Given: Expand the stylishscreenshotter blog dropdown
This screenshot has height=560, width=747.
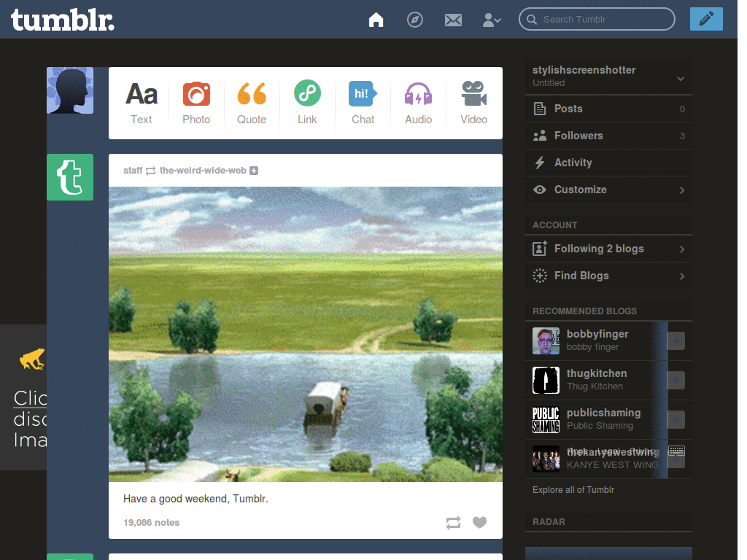Looking at the screenshot, I should coord(681,79).
